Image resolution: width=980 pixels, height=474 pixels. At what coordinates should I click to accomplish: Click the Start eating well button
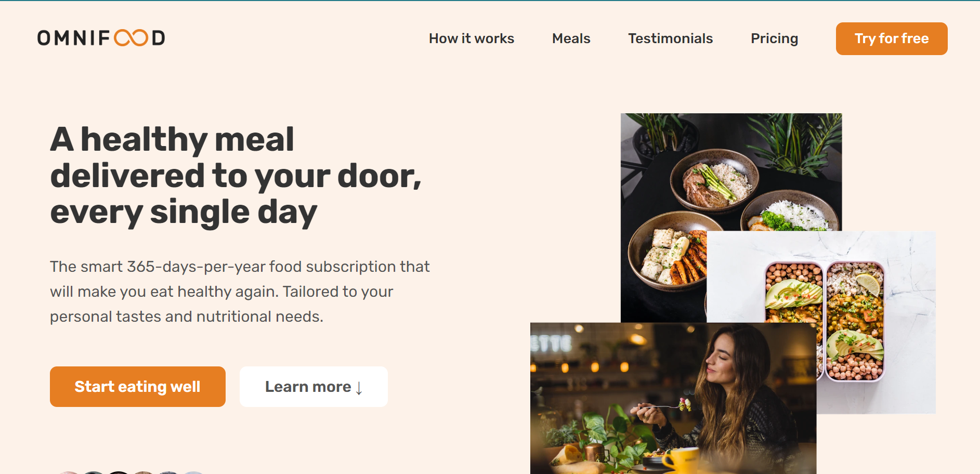[138, 387]
